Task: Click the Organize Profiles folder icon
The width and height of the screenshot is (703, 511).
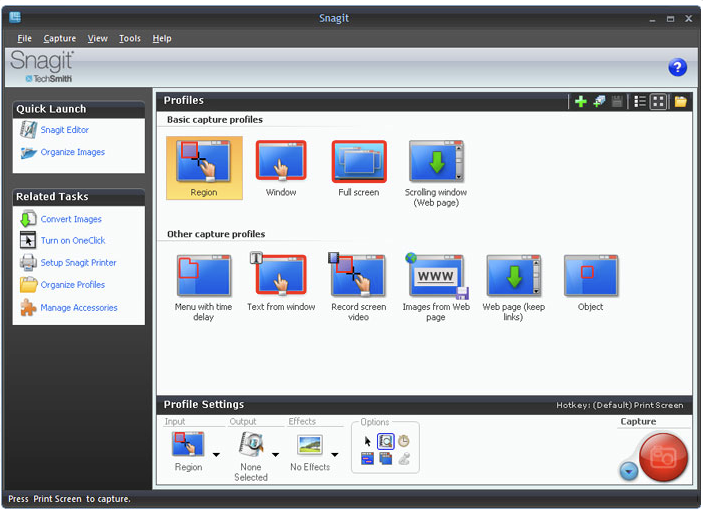Action: (28, 285)
